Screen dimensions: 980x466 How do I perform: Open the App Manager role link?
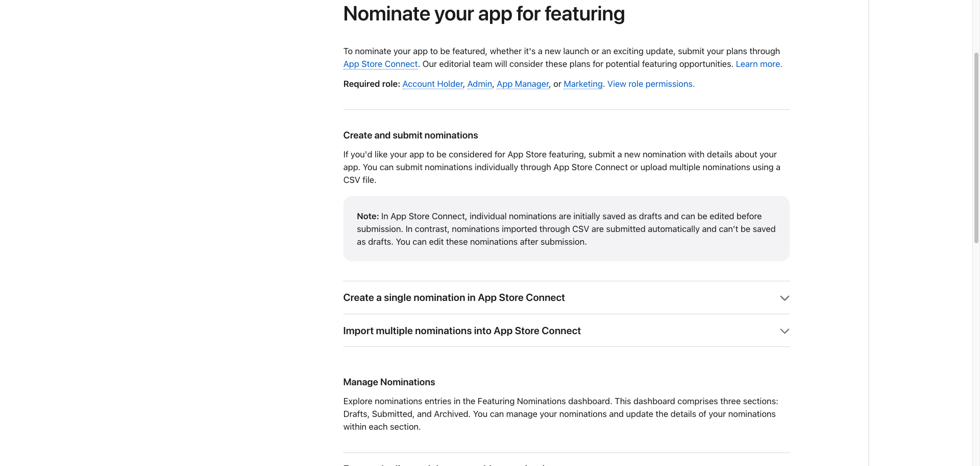[523, 84]
